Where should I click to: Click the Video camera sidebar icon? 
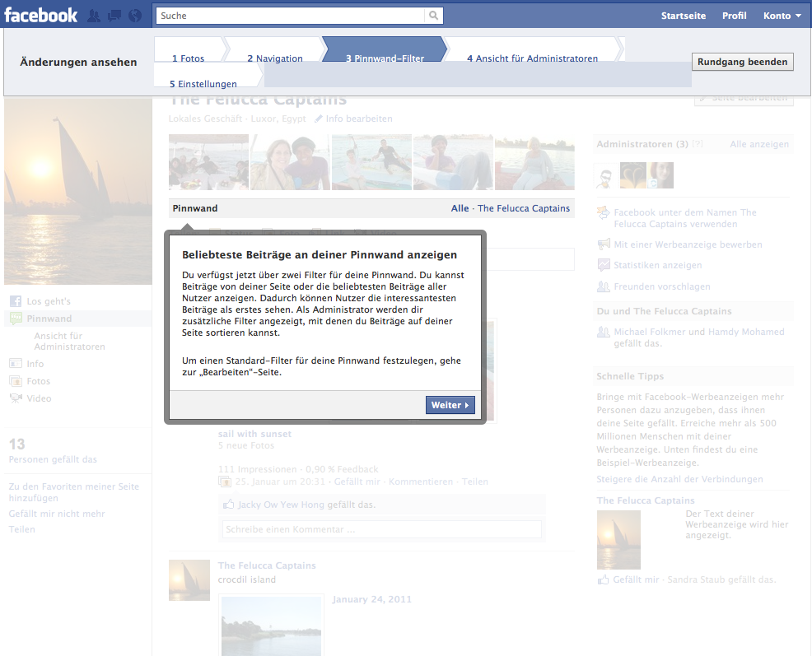(x=16, y=398)
